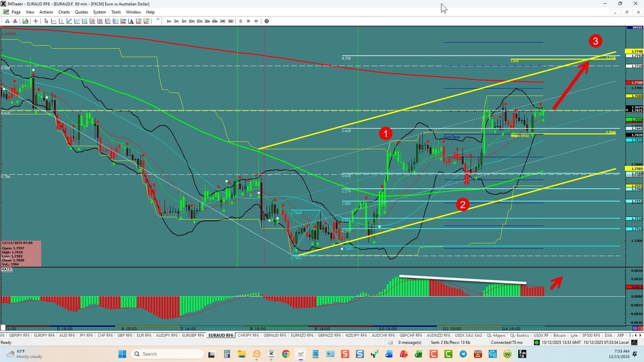Click the first red-blue toolbar icon
644x362 pixels.
[x=7, y=21]
